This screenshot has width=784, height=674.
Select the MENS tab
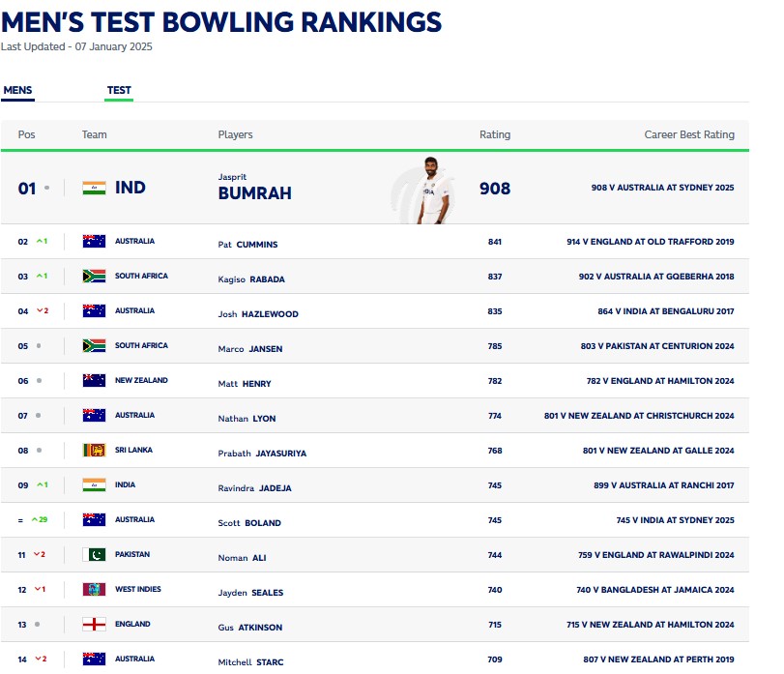[17, 91]
